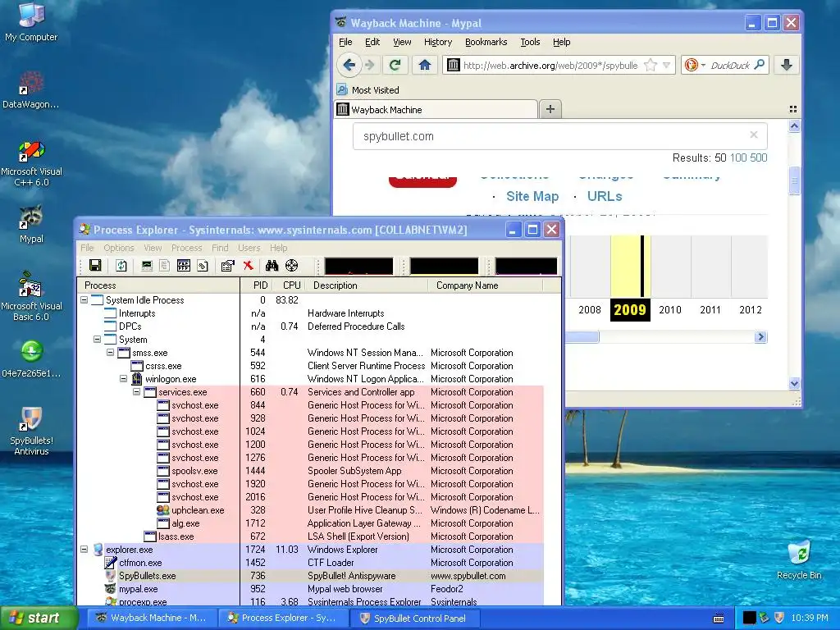
Task: Click Home icon in Mypal toolbar
Action: pos(425,66)
